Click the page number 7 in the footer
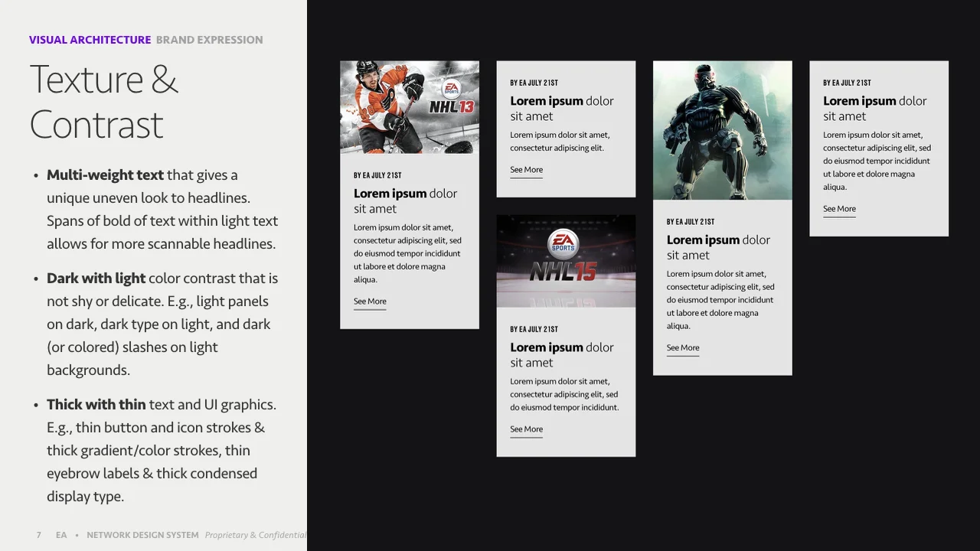This screenshot has width=980, height=551. point(38,535)
